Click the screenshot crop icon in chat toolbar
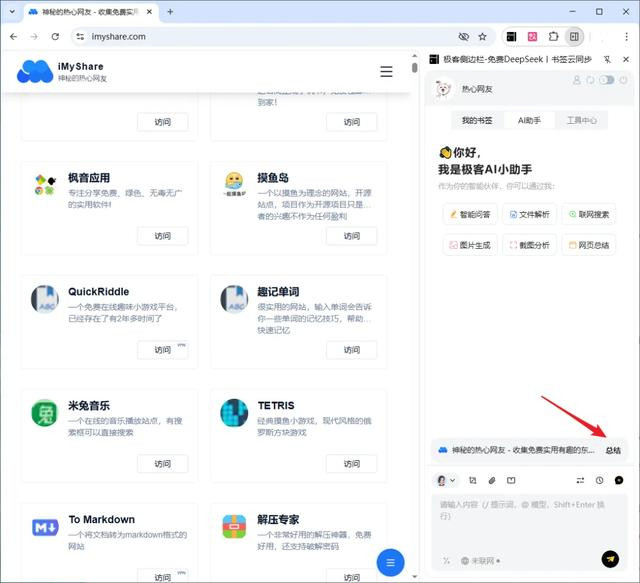 pos(473,481)
